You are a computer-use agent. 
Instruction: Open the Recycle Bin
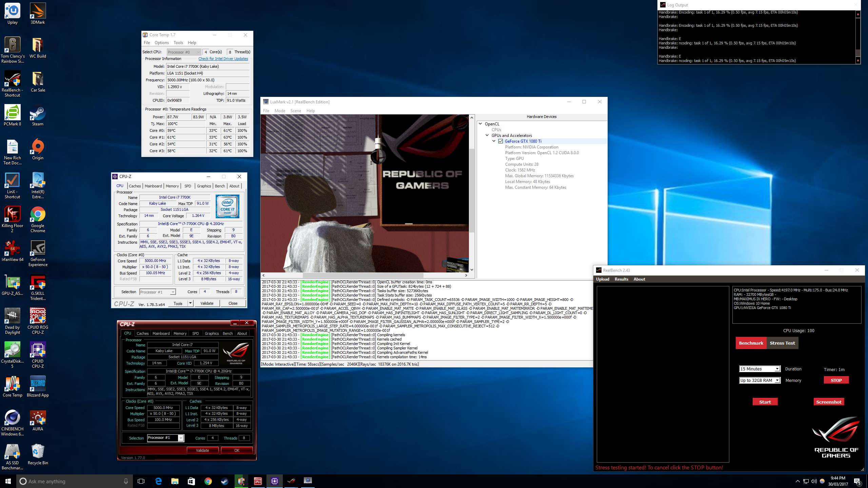(38, 454)
